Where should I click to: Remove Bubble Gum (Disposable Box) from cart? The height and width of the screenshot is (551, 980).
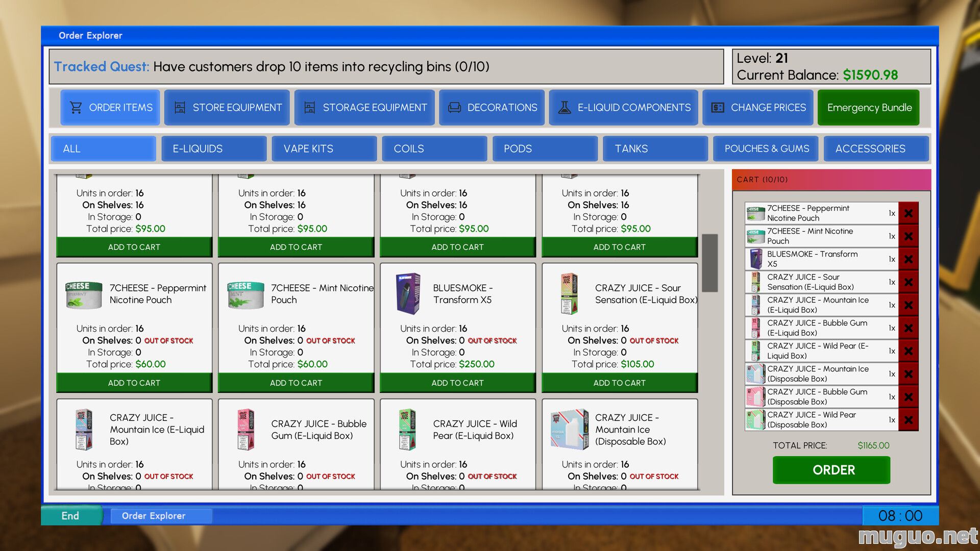coord(909,397)
